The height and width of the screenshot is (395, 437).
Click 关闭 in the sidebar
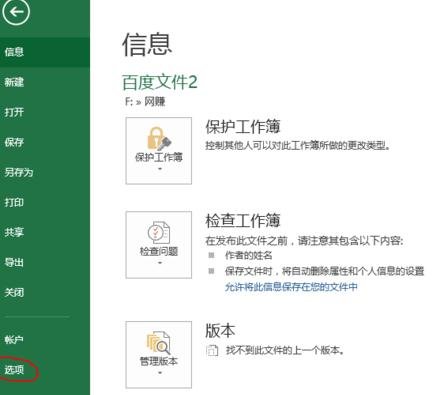pyautogui.click(x=45, y=292)
